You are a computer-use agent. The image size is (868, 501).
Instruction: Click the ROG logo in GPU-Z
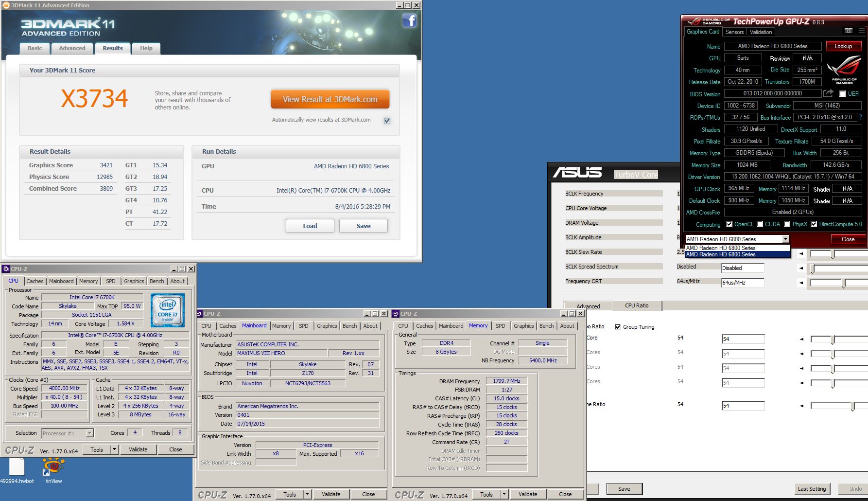(844, 70)
